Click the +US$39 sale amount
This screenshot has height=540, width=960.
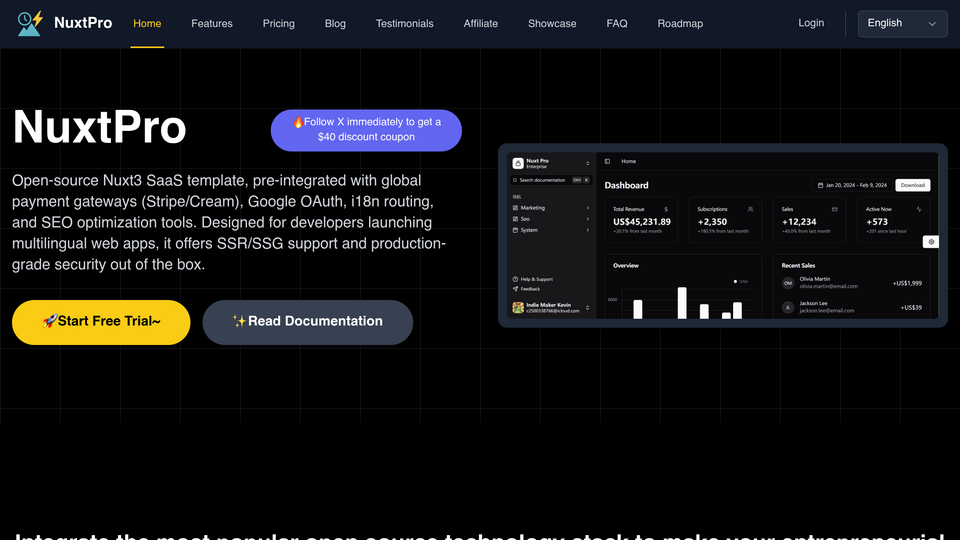[911, 308]
